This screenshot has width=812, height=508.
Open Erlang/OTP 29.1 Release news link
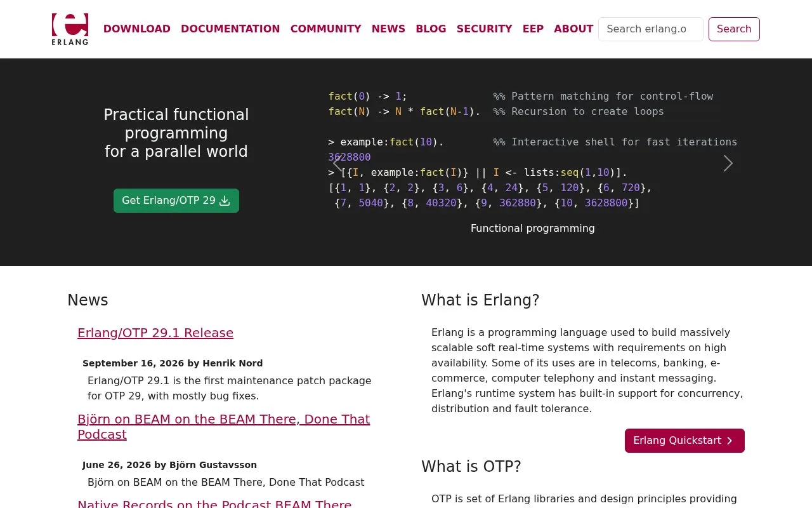click(x=155, y=333)
